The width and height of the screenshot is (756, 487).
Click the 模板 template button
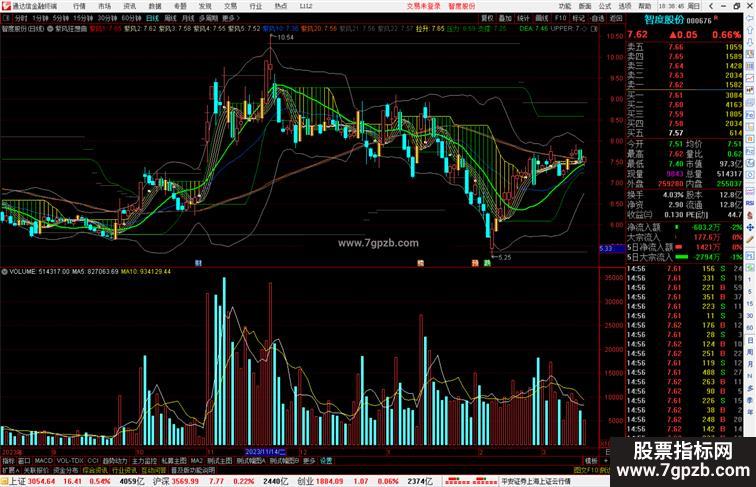(x=591, y=461)
